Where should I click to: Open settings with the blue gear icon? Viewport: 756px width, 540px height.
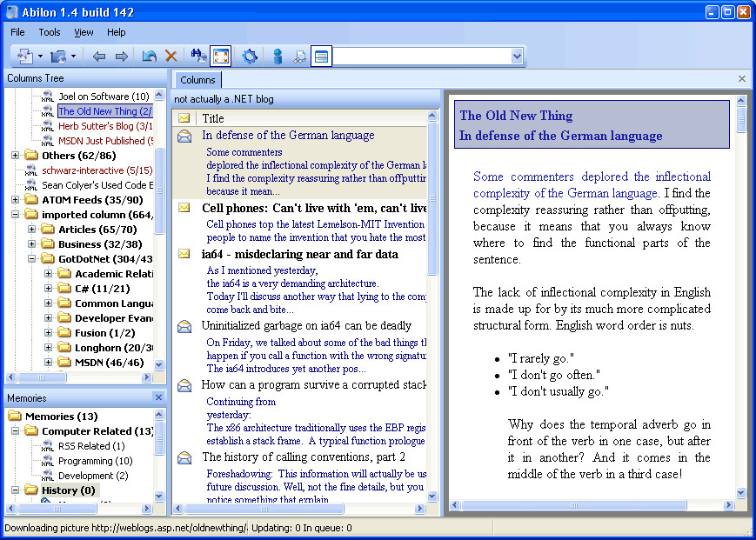click(x=250, y=57)
